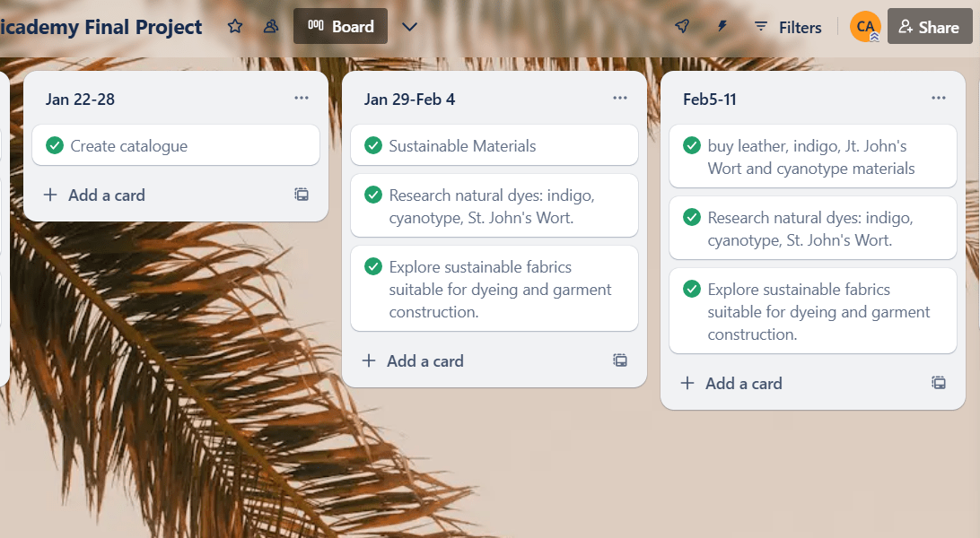Expand the view switcher chevron beside Board
Viewport: 980px width, 538px height.
[409, 26]
